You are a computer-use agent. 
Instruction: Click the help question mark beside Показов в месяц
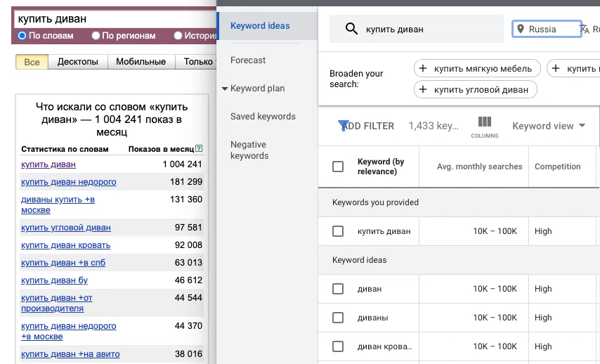pos(199,148)
